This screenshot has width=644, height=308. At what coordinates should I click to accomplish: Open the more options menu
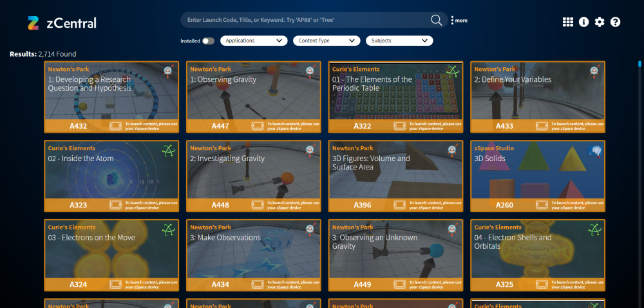(459, 21)
